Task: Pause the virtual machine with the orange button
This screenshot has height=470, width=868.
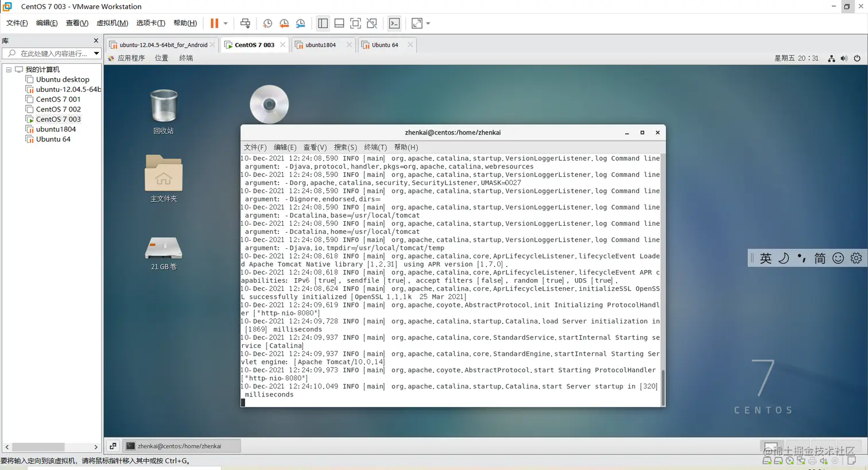Action: 214,24
